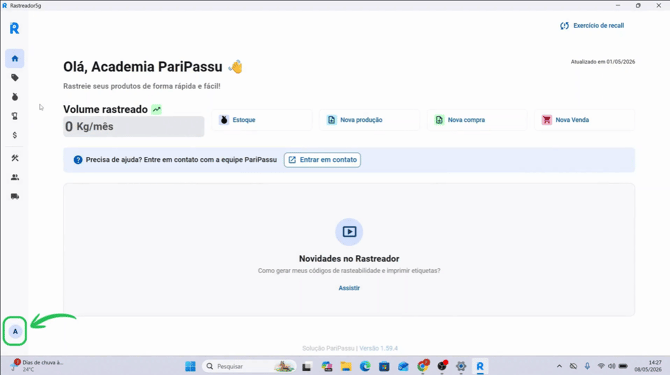The height and width of the screenshot is (375, 670).
Task: Open the tools settings sidebar icon
Action: tap(15, 158)
